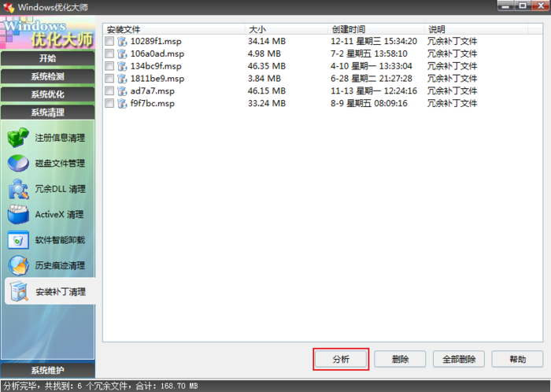The image size is (551, 392).
Task: Click date 12-11 星期三 15:34:20
Action: pos(374,42)
